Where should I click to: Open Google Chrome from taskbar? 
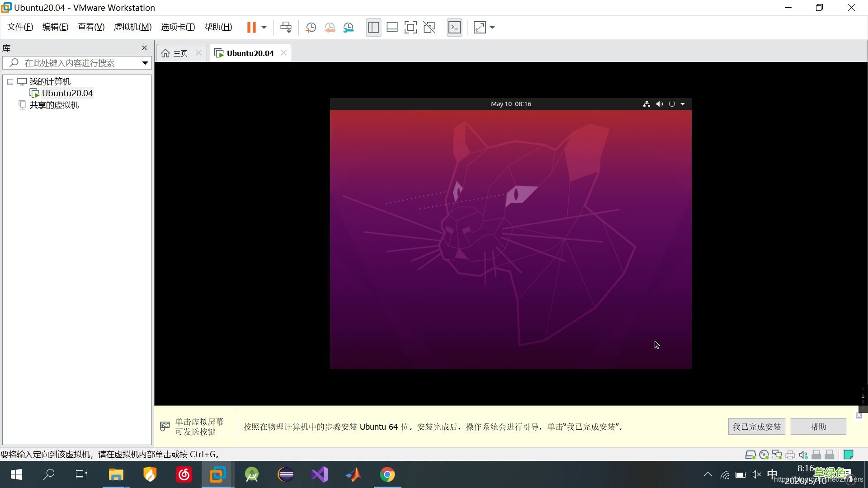coord(387,474)
